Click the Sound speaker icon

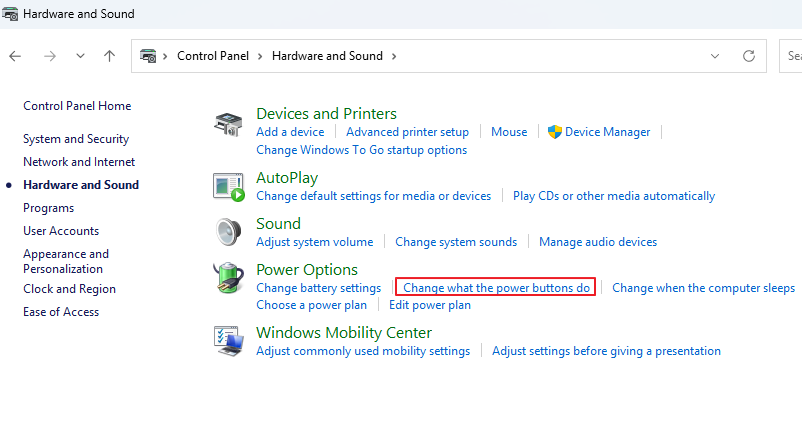coord(229,232)
